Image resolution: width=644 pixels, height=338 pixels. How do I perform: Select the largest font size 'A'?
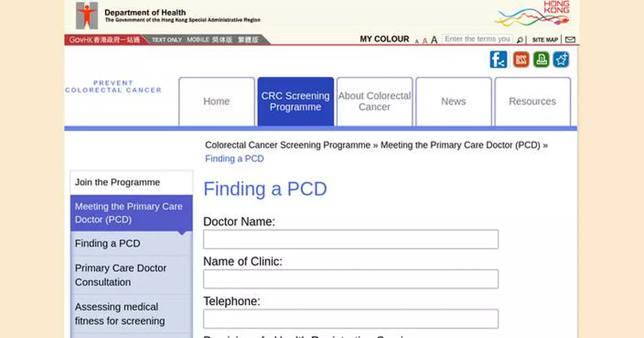click(x=433, y=40)
